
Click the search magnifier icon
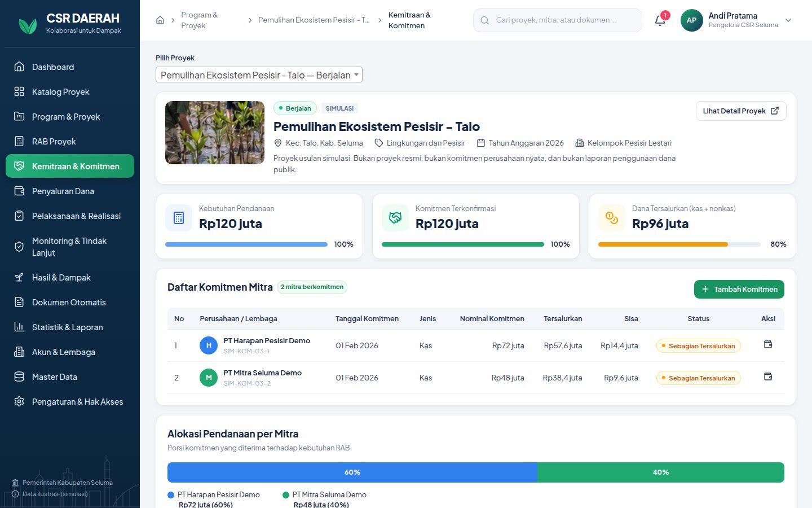(x=484, y=20)
